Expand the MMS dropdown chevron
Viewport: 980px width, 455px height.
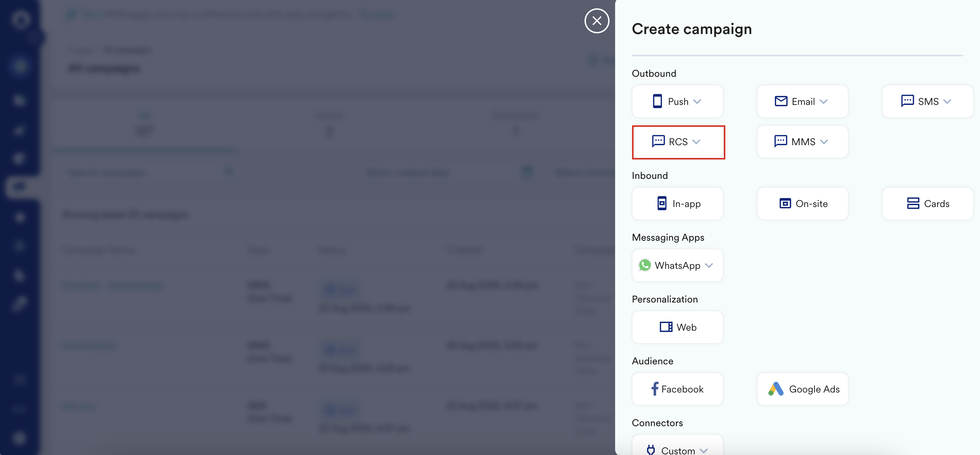(x=824, y=142)
